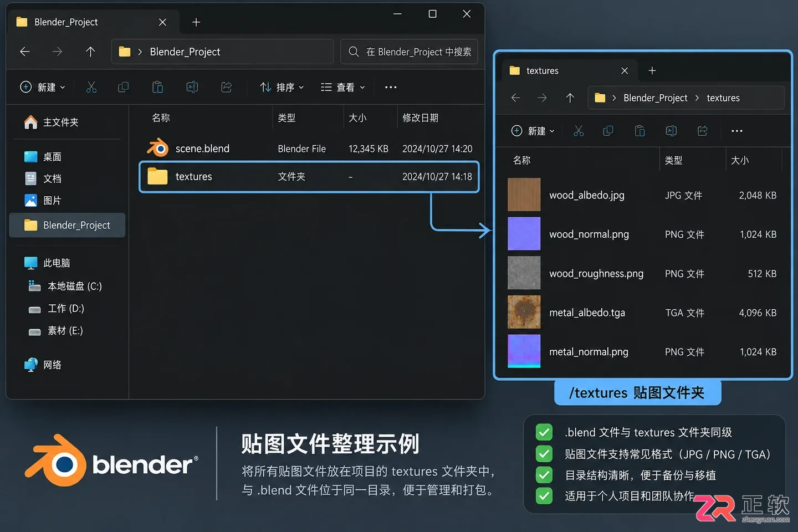798x532 pixels.
Task: Click Cut icon in Blender_Project window toolbar
Action: [x=91, y=87]
